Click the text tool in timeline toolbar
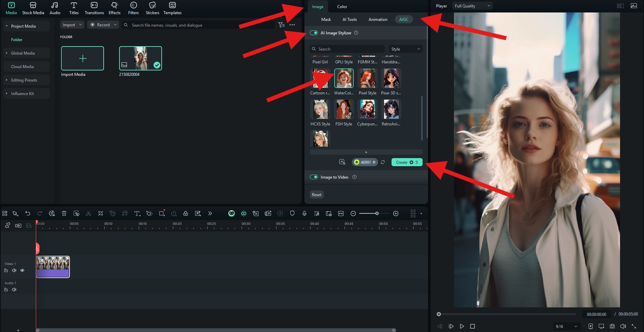Viewport: 644px width, 332px height. [x=137, y=213]
